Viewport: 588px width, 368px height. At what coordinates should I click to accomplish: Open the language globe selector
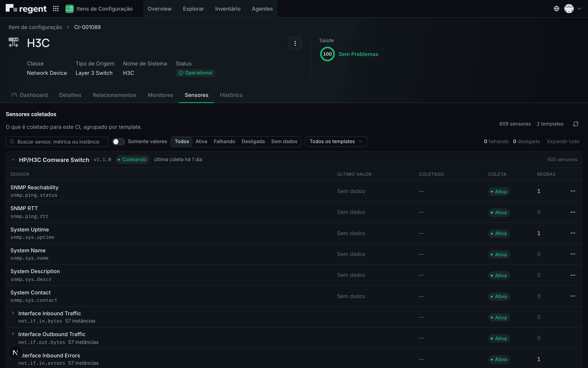point(556,9)
